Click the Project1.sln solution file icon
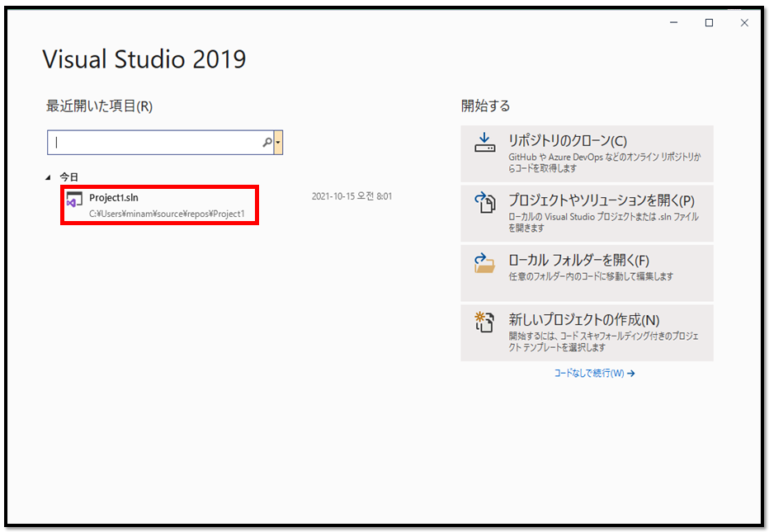The image size is (769, 532). pyautogui.click(x=74, y=200)
